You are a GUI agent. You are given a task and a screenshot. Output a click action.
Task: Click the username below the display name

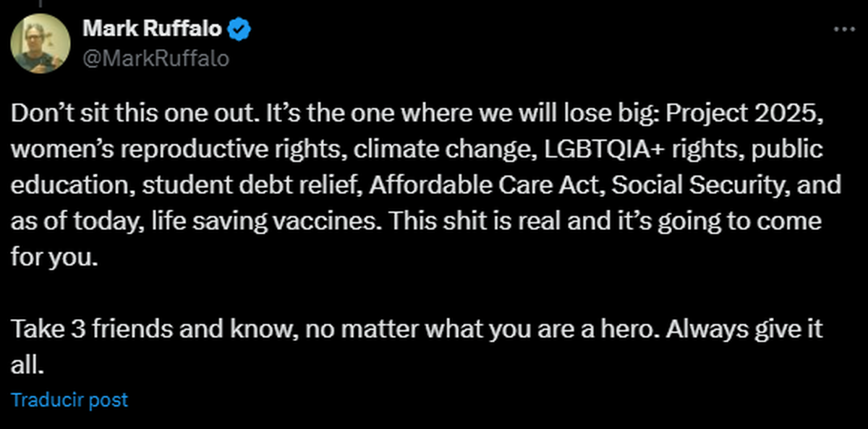click(x=156, y=59)
